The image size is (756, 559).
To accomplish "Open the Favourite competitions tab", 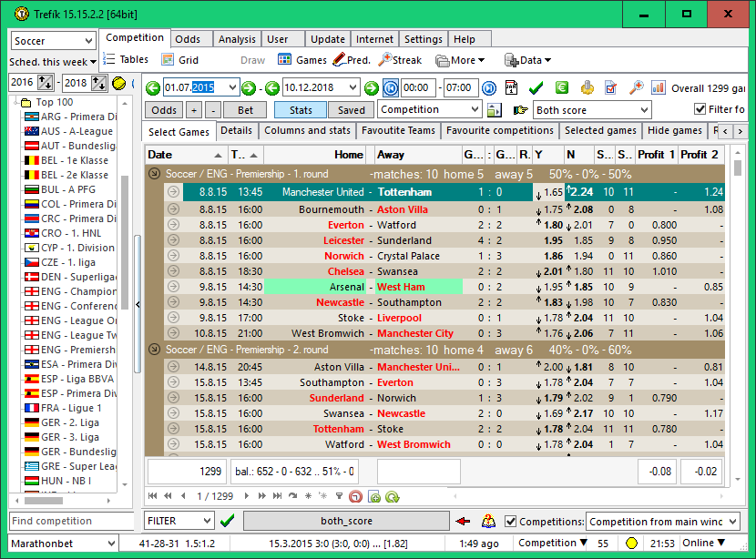I will [x=499, y=131].
